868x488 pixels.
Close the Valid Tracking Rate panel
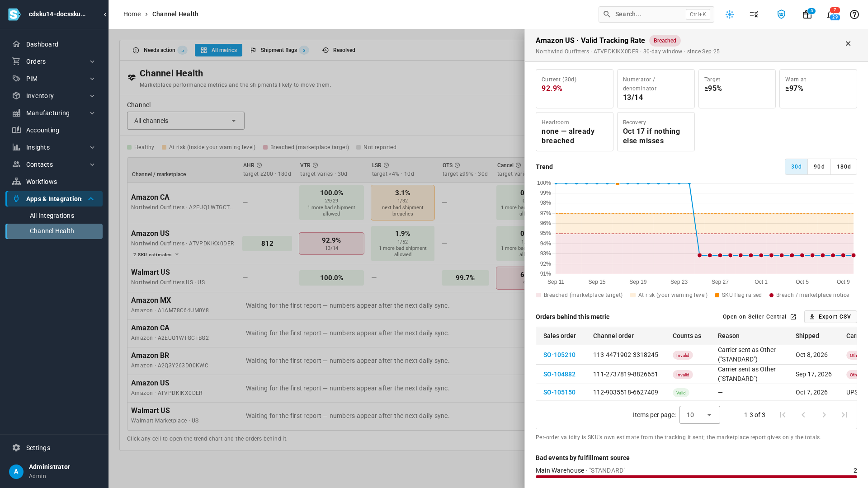(848, 43)
